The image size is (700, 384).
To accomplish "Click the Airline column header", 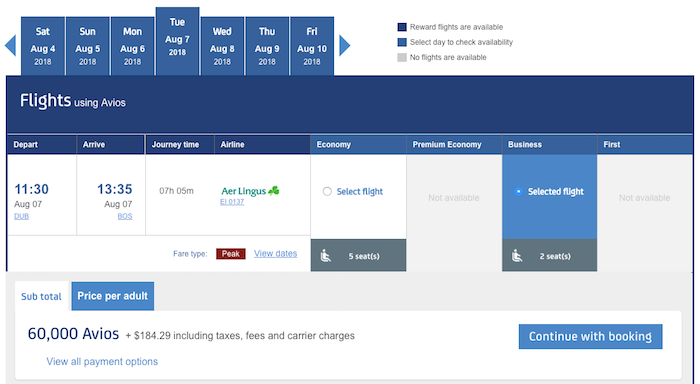I will point(262,145).
